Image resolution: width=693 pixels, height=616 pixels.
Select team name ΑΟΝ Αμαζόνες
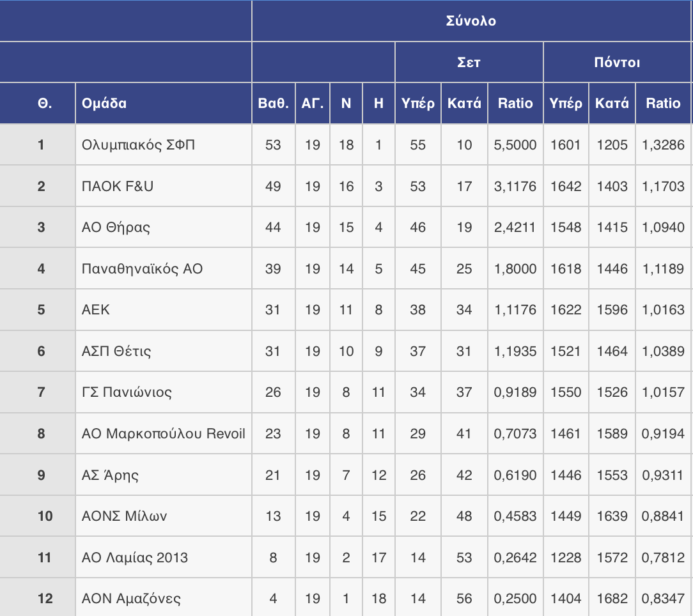click(131, 599)
